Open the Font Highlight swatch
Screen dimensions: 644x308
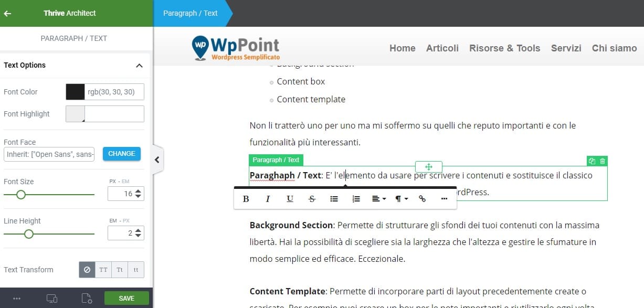coord(75,114)
